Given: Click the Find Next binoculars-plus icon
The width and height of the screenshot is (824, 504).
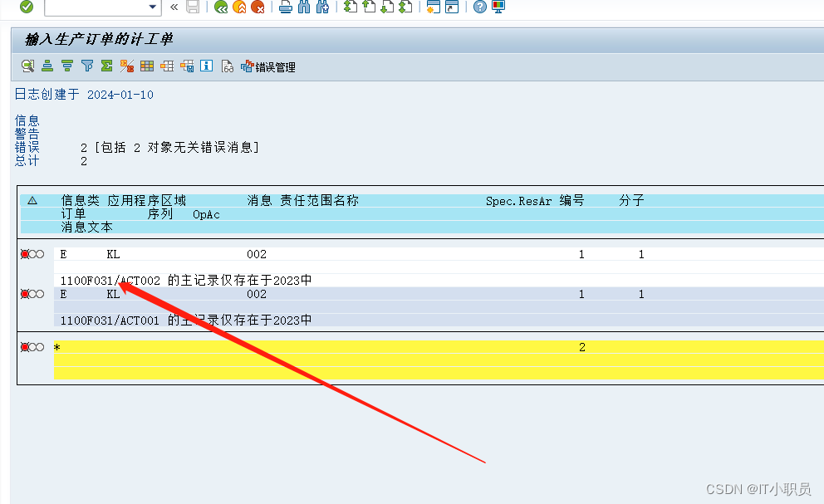Looking at the screenshot, I should 322,7.
